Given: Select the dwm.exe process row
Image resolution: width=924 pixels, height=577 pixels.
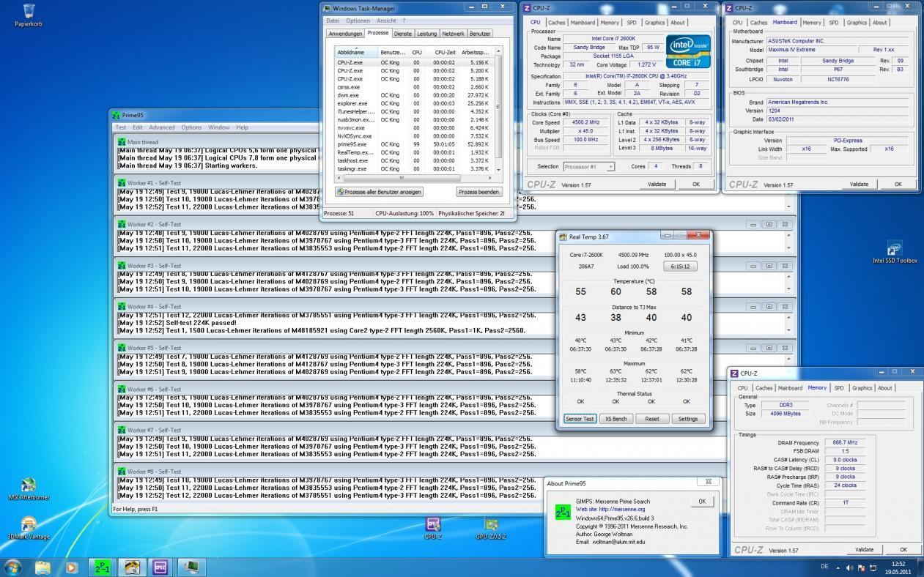Looking at the screenshot, I should pyautogui.click(x=413, y=95).
